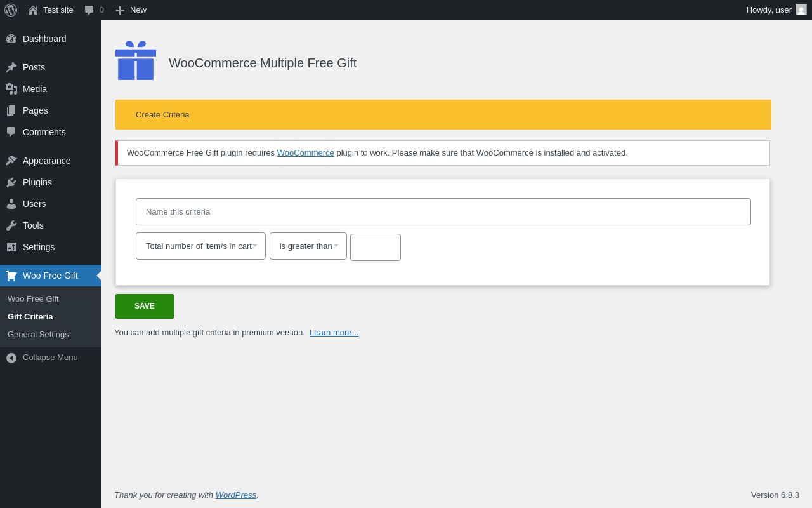Click the Comments speech bubble sidebar icon
812x508 pixels.
click(x=11, y=132)
